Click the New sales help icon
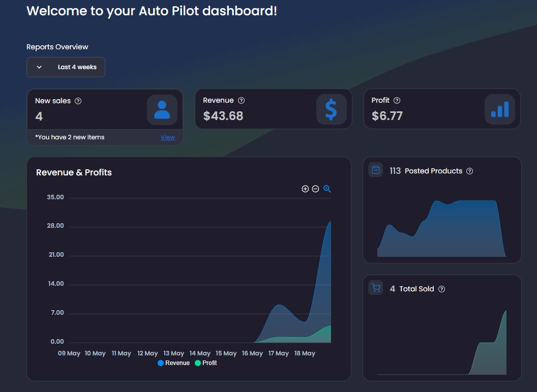537x392 pixels. click(x=78, y=101)
